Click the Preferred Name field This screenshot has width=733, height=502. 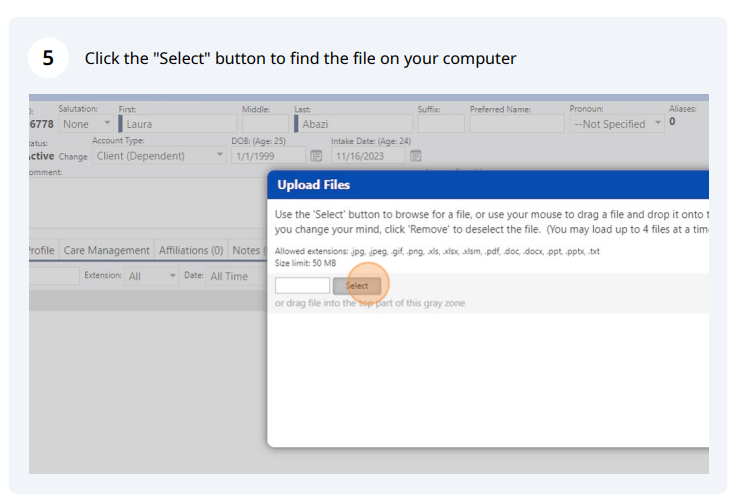[517, 124]
